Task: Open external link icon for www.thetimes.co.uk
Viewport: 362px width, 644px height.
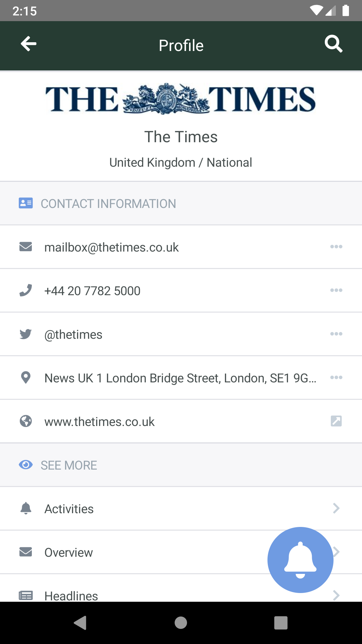Action: [336, 421]
